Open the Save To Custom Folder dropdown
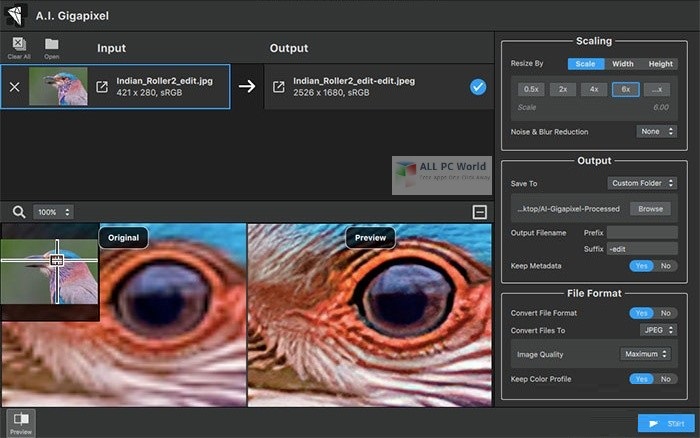Screen dimensions: 700x438 pyautogui.click(x=642, y=183)
